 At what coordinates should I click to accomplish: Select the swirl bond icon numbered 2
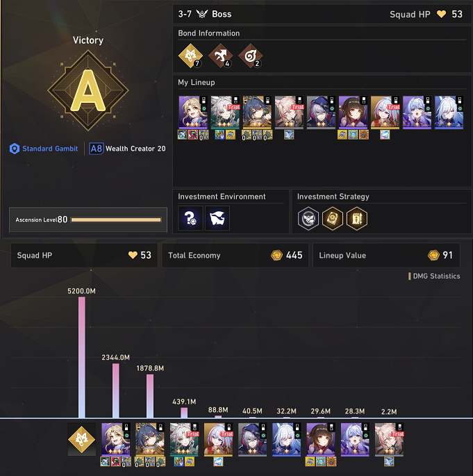[x=250, y=56]
